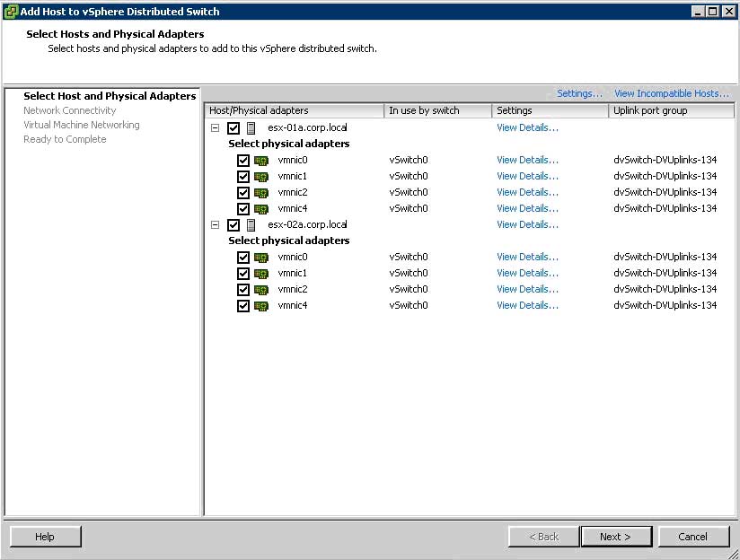Close the Add Host wizard window
Image resolution: width=740 pixels, height=560 pixels.
728,12
